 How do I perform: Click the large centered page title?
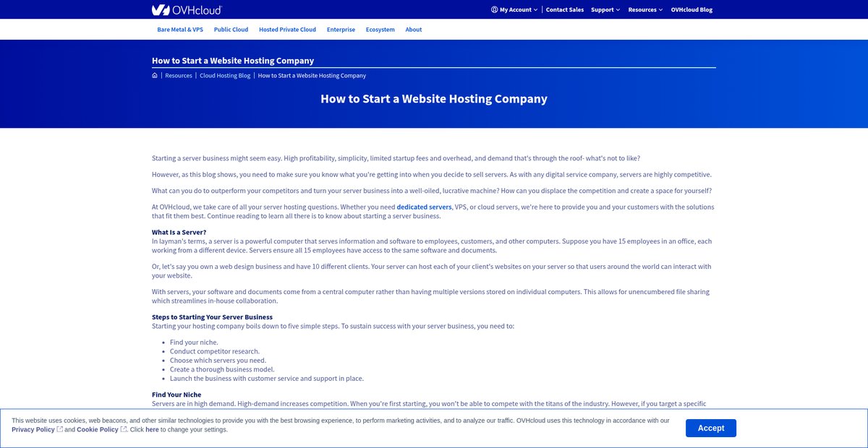pyautogui.click(x=434, y=99)
